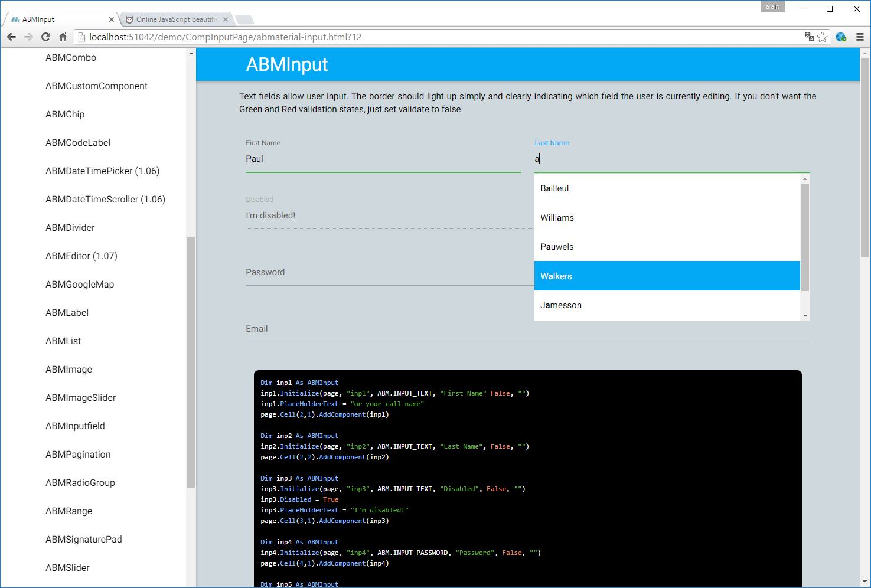Viewport: 871px width, 588px height.
Task: Open the Chrome hamburger menu
Action: pyautogui.click(x=860, y=37)
